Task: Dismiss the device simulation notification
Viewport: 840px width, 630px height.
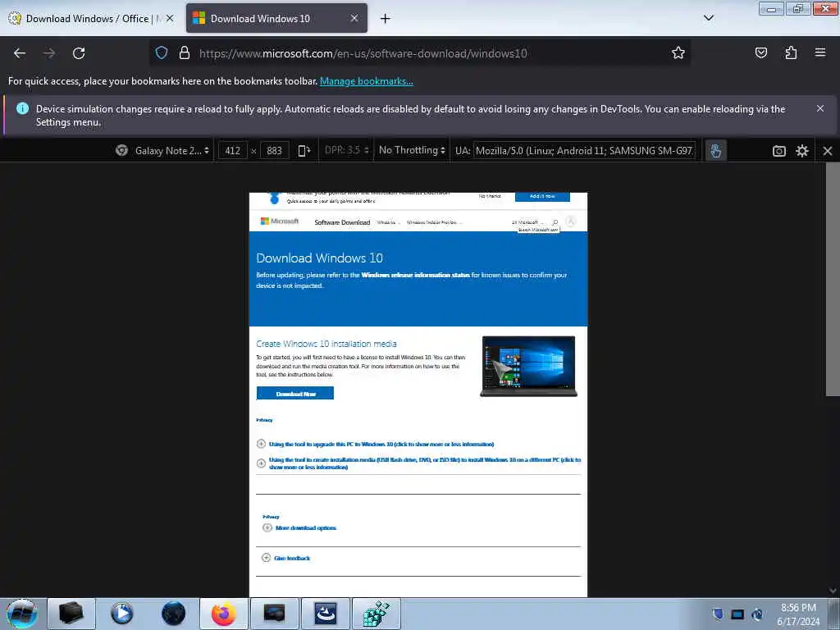Action: point(819,109)
